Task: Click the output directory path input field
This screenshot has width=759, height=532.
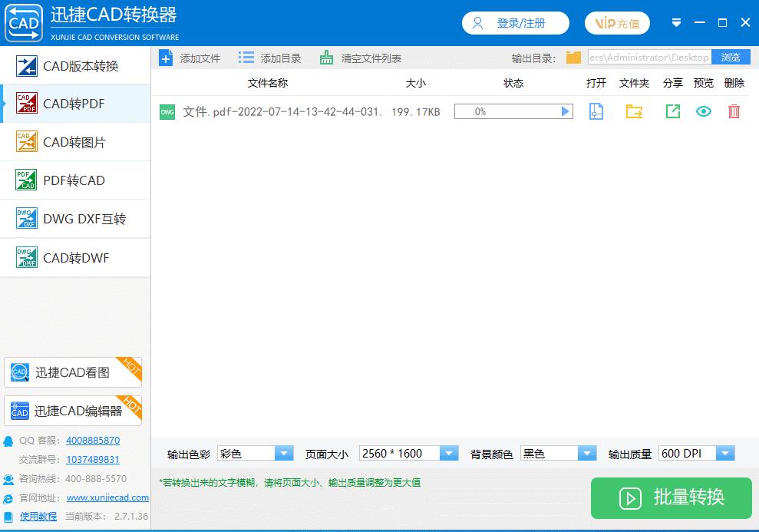Action: pyautogui.click(x=648, y=56)
